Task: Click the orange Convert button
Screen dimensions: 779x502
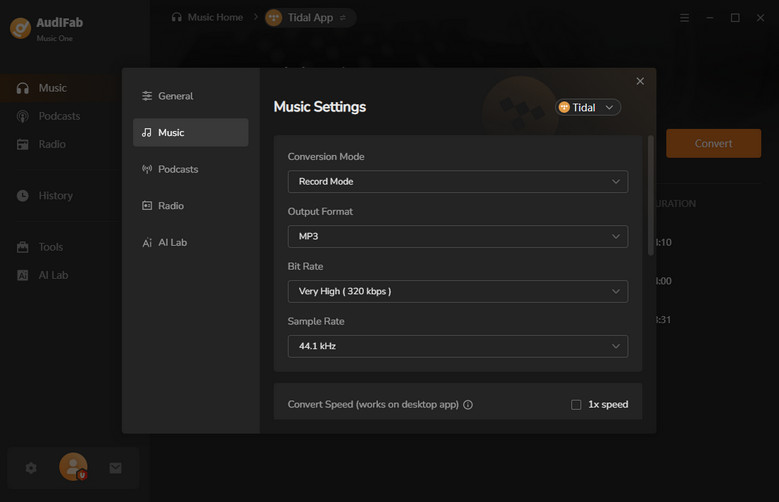Action: click(713, 143)
